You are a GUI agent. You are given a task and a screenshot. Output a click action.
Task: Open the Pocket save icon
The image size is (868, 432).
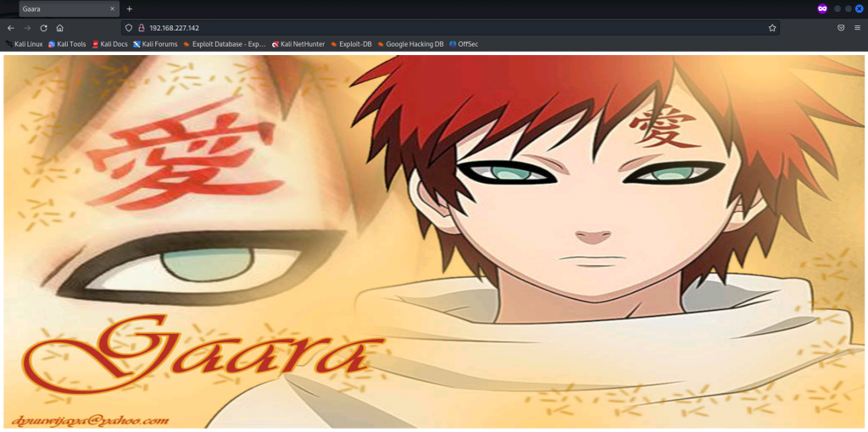point(841,28)
